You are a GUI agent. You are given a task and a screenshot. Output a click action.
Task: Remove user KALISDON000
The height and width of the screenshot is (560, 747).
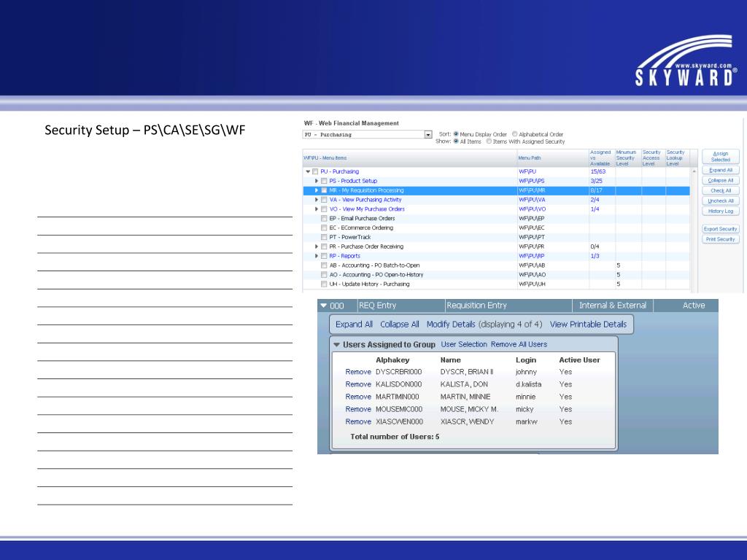click(358, 384)
